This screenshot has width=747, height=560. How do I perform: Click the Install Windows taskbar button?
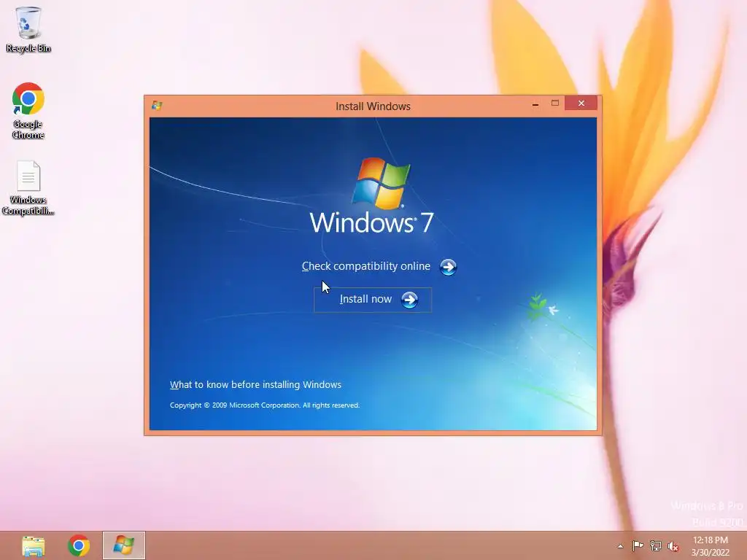[x=124, y=545]
